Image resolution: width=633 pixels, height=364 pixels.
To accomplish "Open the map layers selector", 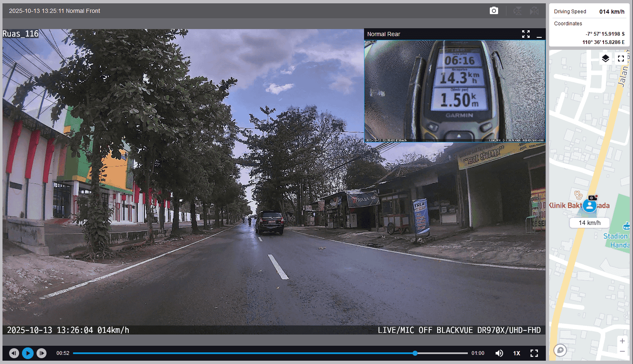I will click(x=606, y=59).
